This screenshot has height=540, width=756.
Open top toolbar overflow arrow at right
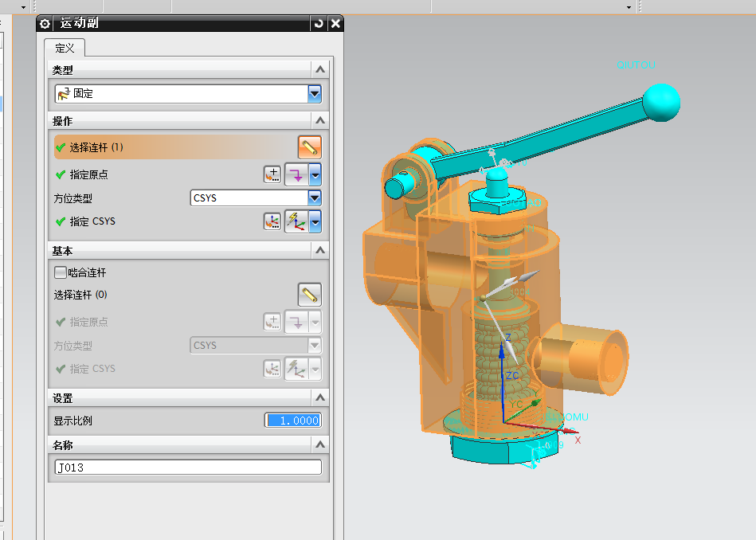[x=629, y=6]
